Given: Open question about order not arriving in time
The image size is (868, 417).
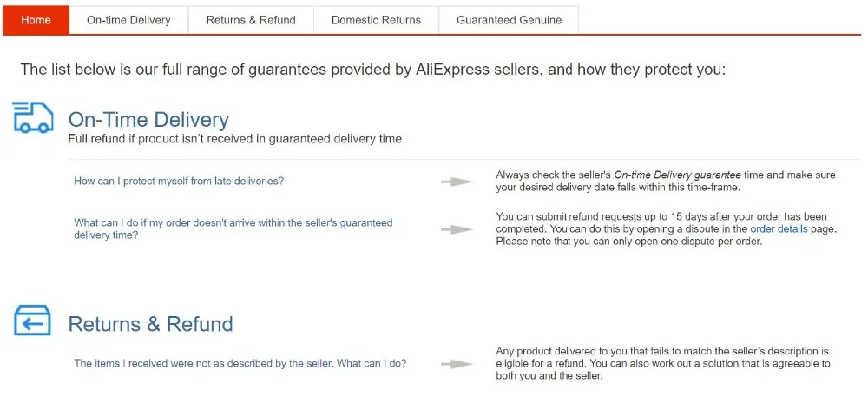Looking at the screenshot, I should (233, 228).
